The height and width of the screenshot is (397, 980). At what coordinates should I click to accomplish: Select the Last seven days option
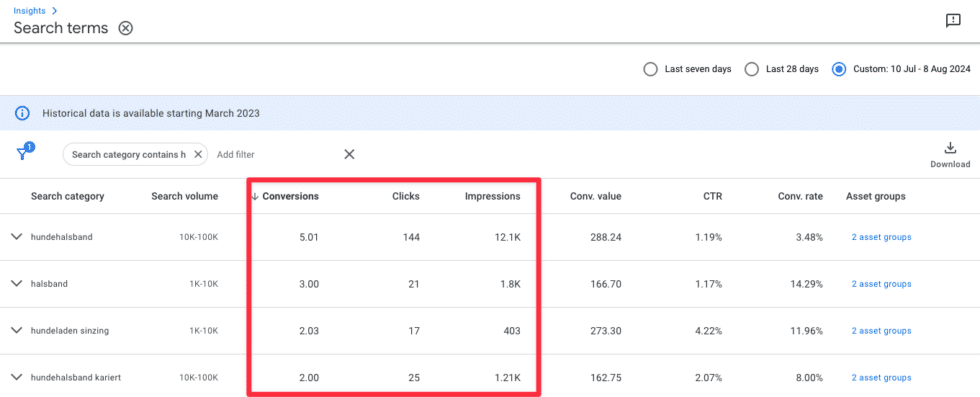[650, 69]
